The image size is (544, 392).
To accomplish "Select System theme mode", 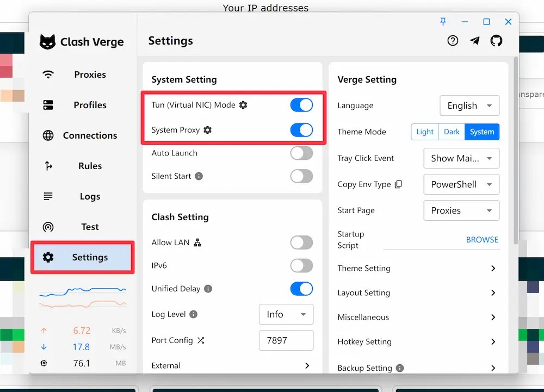I will 482,132.
